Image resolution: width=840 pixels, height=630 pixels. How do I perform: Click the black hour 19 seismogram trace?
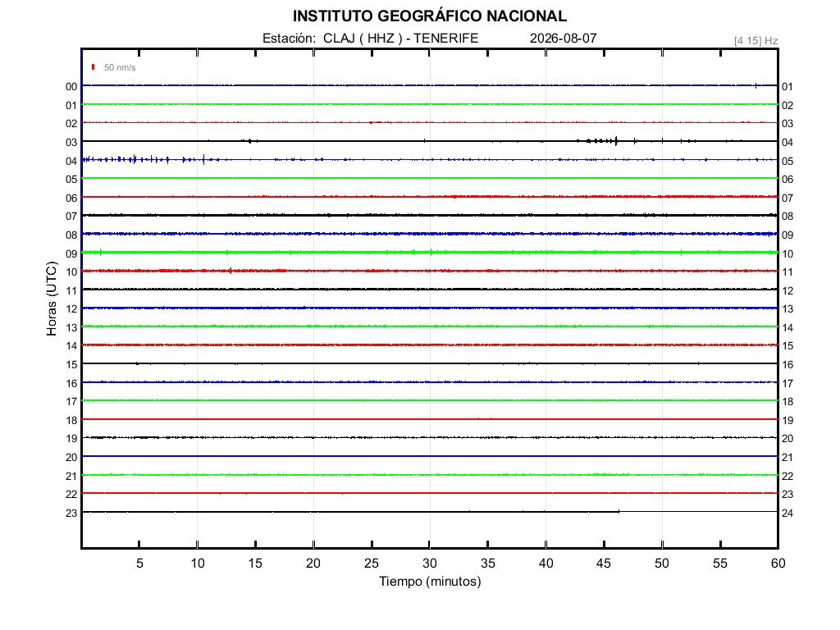tap(430, 438)
